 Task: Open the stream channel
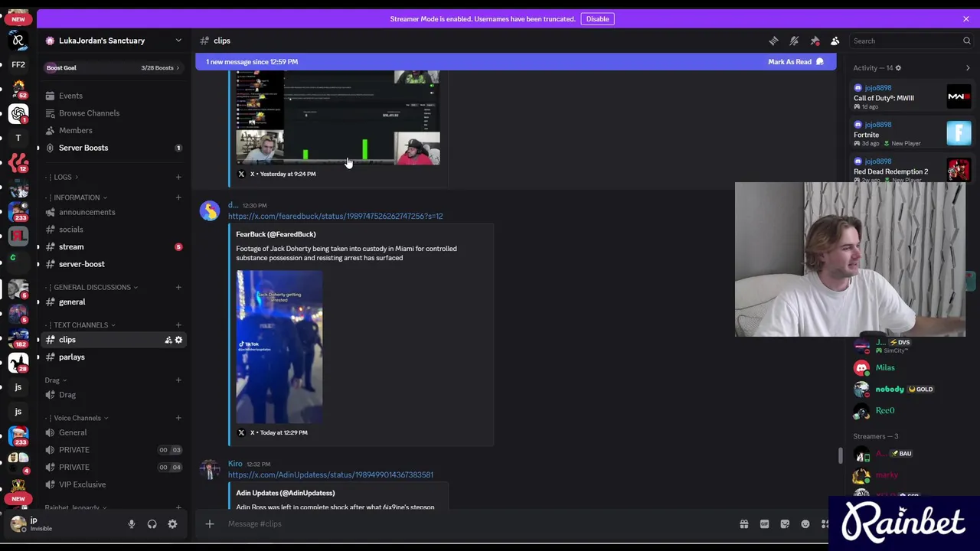[x=114, y=246]
